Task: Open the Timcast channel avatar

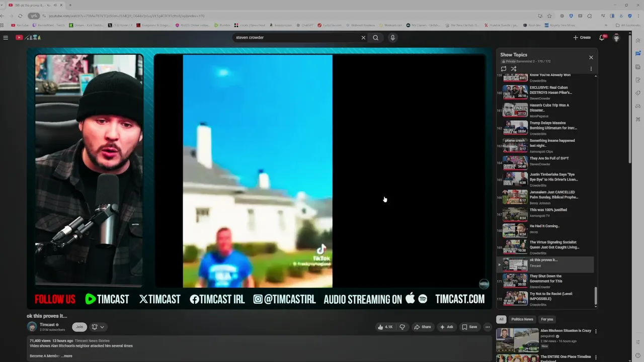Action: click(x=32, y=327)
